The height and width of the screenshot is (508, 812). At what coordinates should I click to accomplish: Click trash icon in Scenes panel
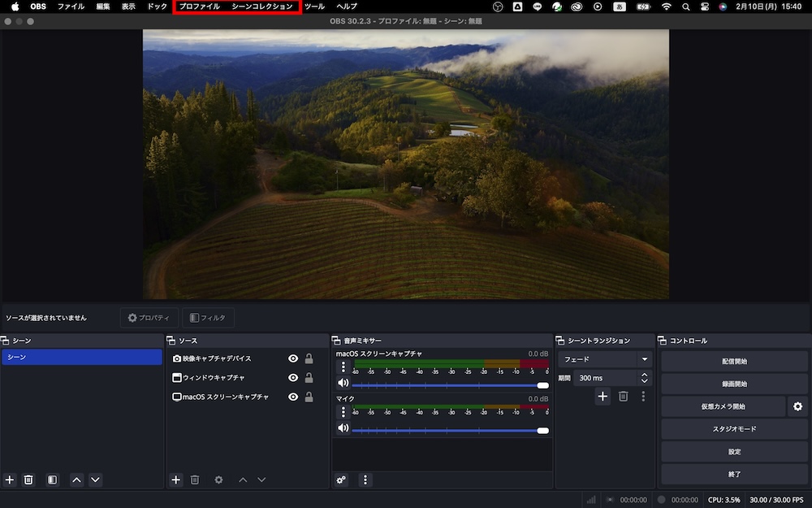pyautogui.click(x=28, y=480)
